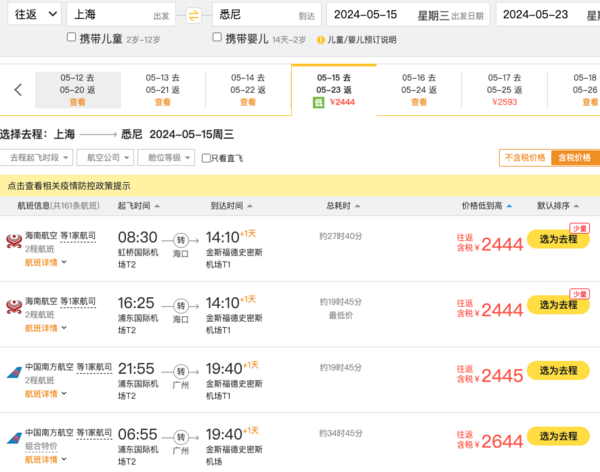Check the carry child 2-12 years box
Viewport: 600px width, 472px height.
point(71,37)
